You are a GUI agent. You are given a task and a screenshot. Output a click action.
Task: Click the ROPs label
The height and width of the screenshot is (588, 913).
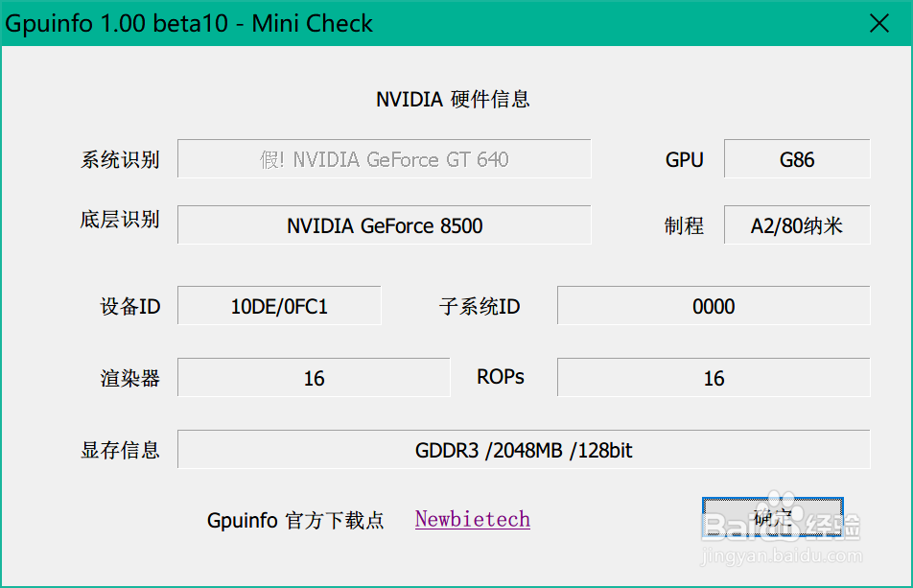point(501,377)
